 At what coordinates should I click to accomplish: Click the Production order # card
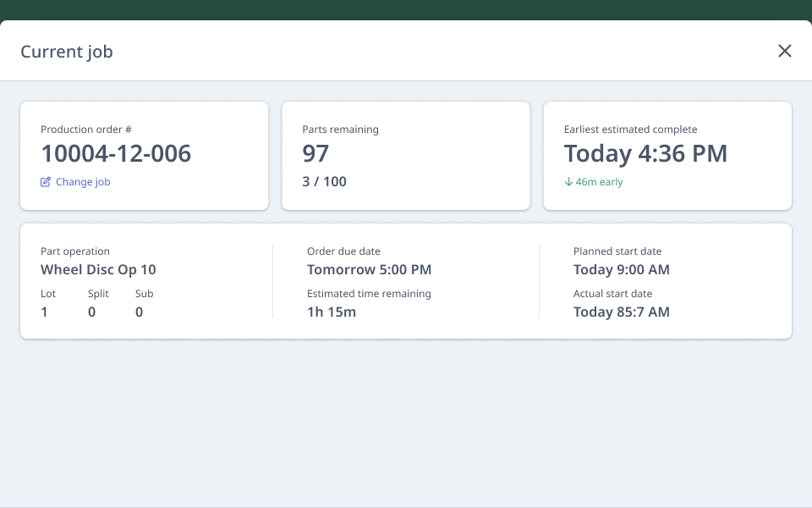click(x=144, y=155)
